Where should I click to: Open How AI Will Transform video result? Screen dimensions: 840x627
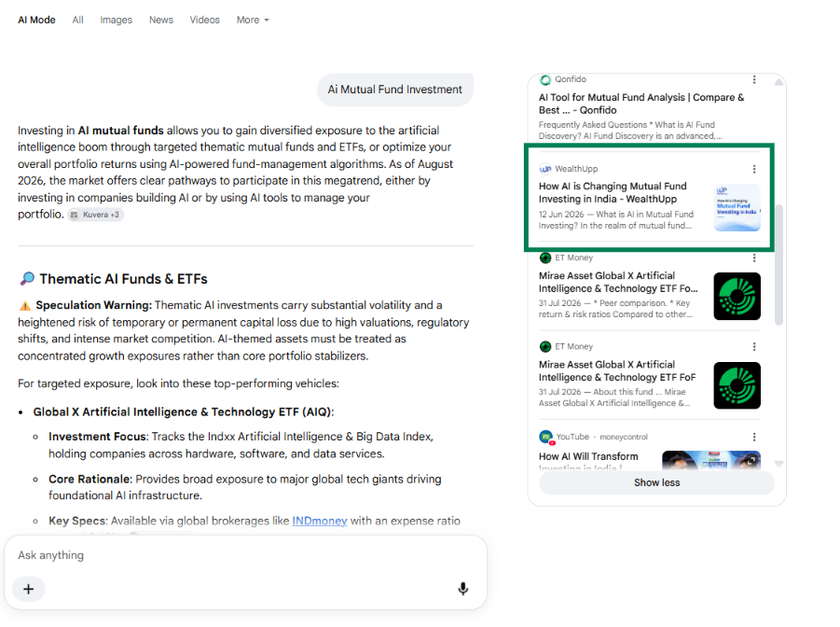(x=588, y=456)
